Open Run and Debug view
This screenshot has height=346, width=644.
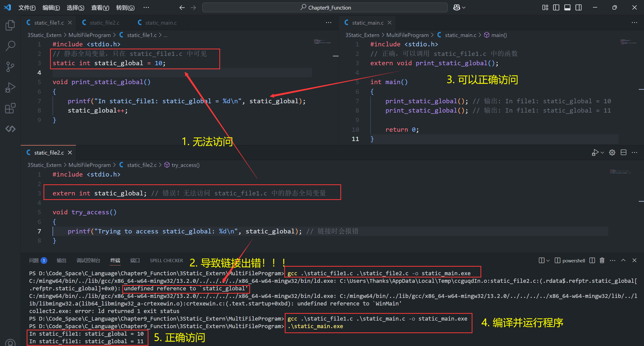tap(10, 88)
